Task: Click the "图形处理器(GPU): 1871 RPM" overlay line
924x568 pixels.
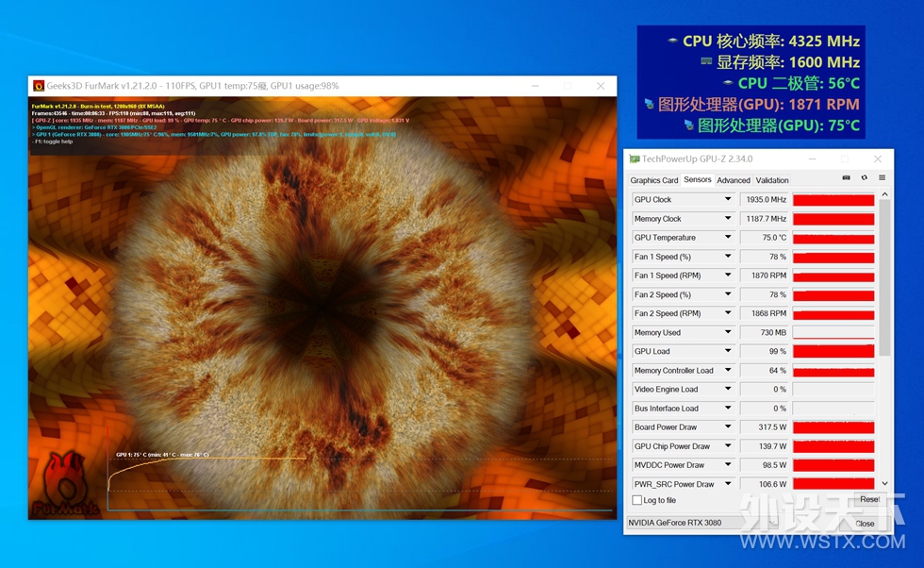Action: (752, 105)
